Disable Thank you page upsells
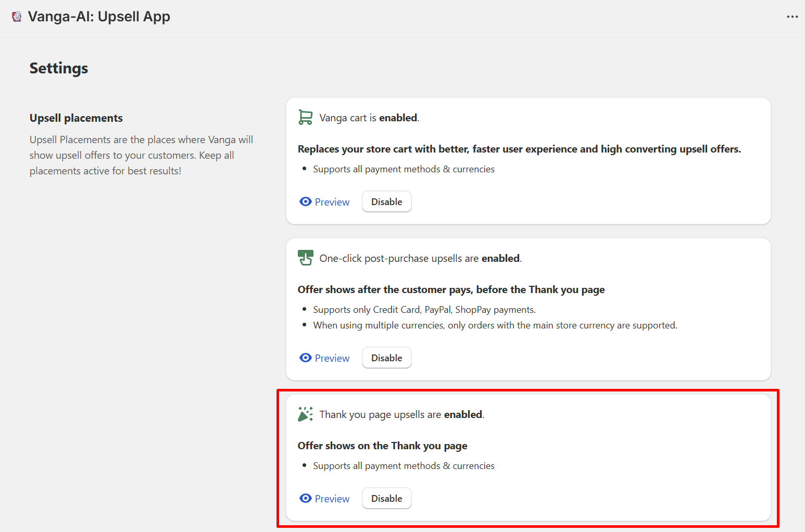805x532 pixels. pyautogui.click(x=387, y=498)
